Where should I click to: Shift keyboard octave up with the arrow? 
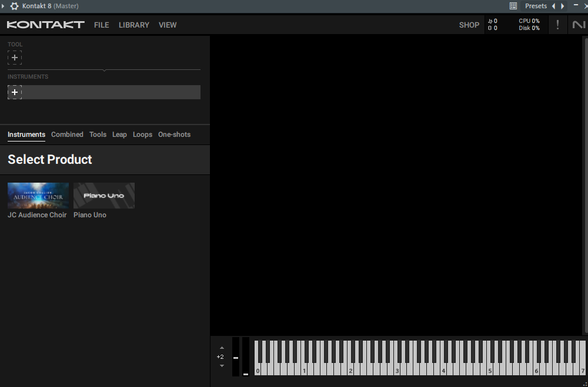pyautogui.click(x=222, y=348)
